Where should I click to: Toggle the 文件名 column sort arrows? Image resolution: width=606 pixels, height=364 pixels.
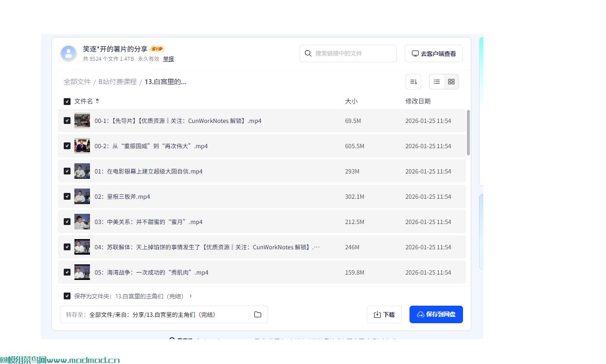tap(97, 101)
